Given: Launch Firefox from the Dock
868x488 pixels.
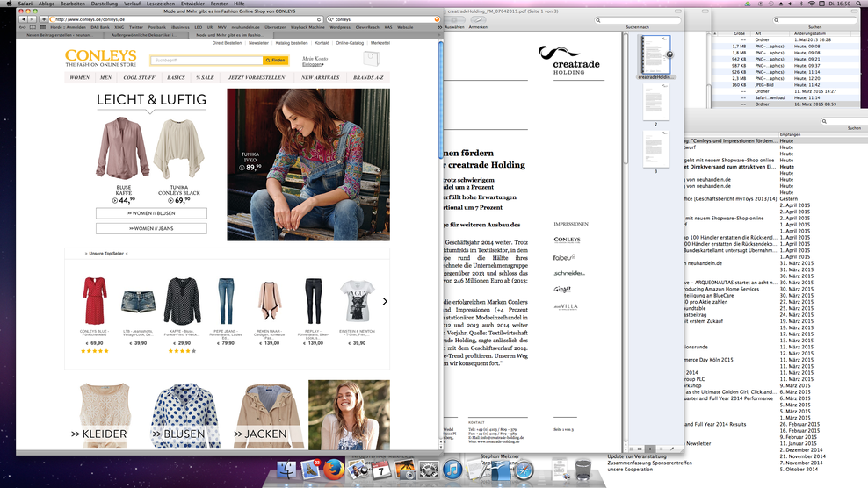Looking at the screenshot, I should click(334, 470).
